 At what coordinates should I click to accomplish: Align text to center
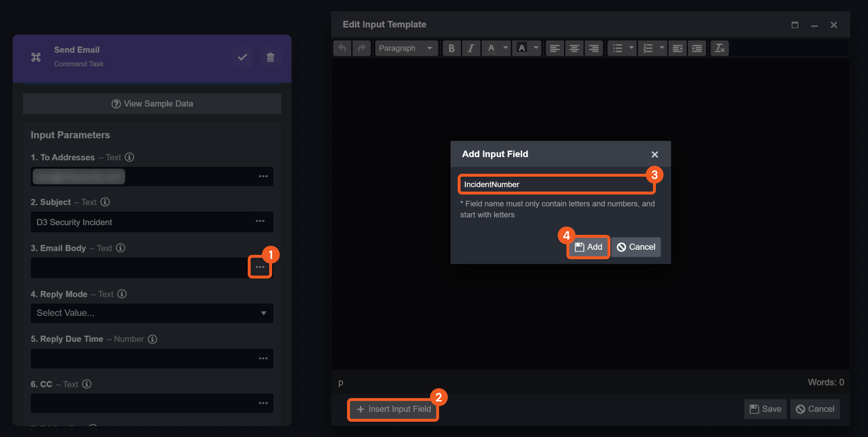574,48
